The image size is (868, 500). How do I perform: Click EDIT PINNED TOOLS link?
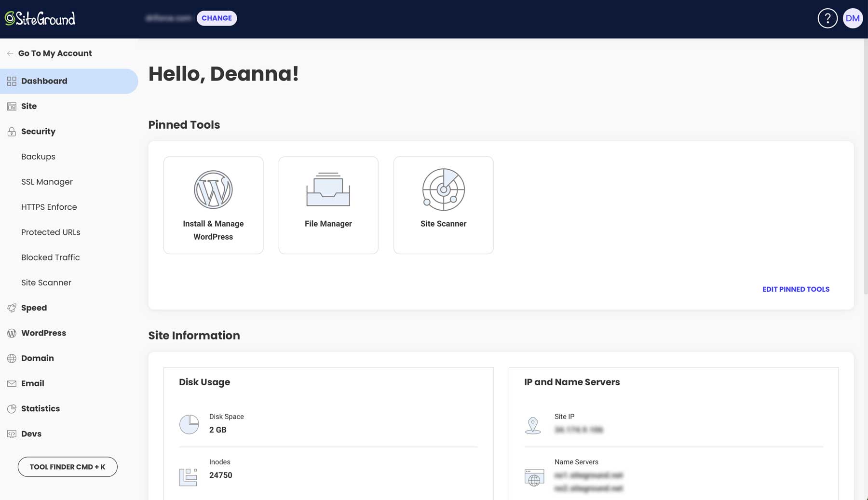point(796,289)
